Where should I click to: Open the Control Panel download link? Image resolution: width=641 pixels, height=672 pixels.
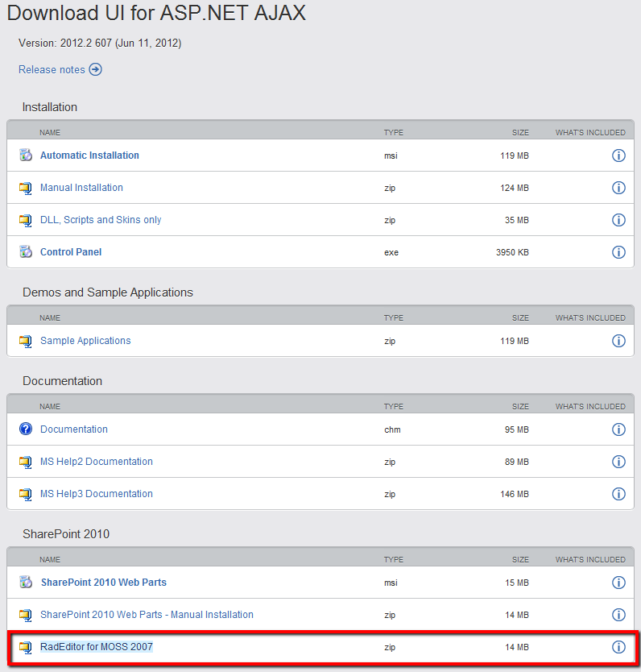(71, 252)
